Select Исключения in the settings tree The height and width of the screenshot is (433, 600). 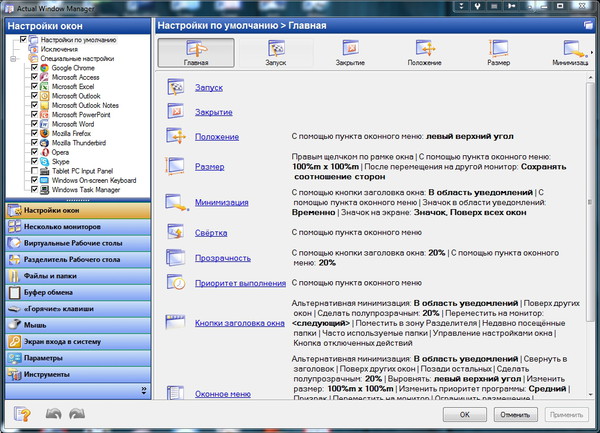click(47, 49)
